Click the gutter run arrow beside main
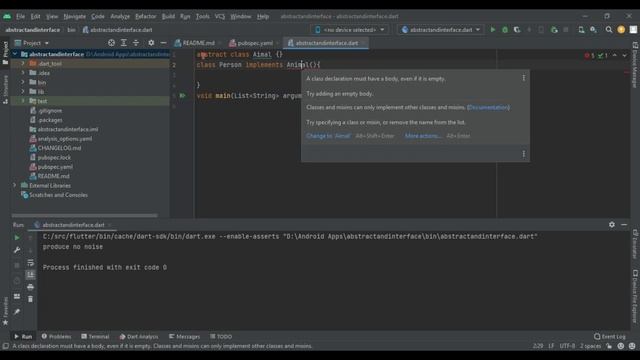Viewport: 640px width, 360px height. pos(182,96)
